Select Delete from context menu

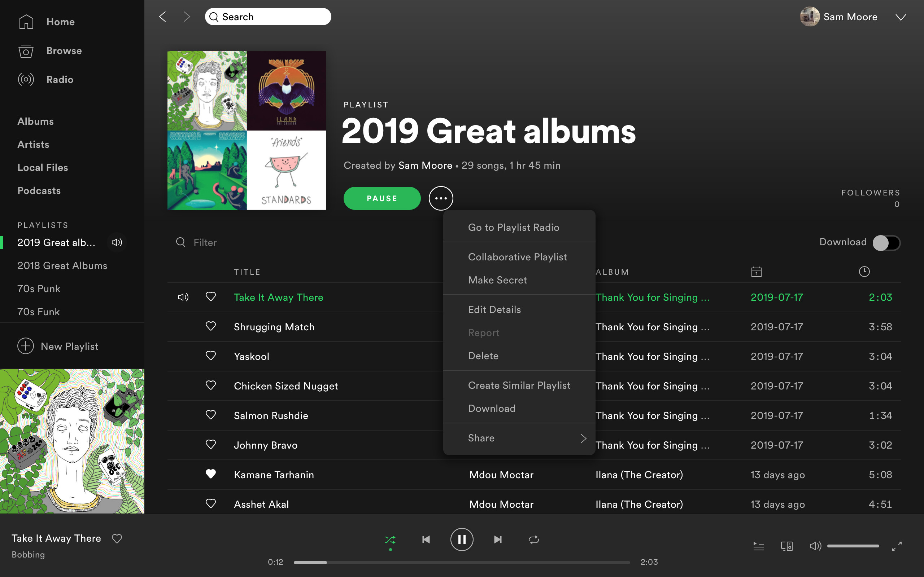(x=483, y=354)
